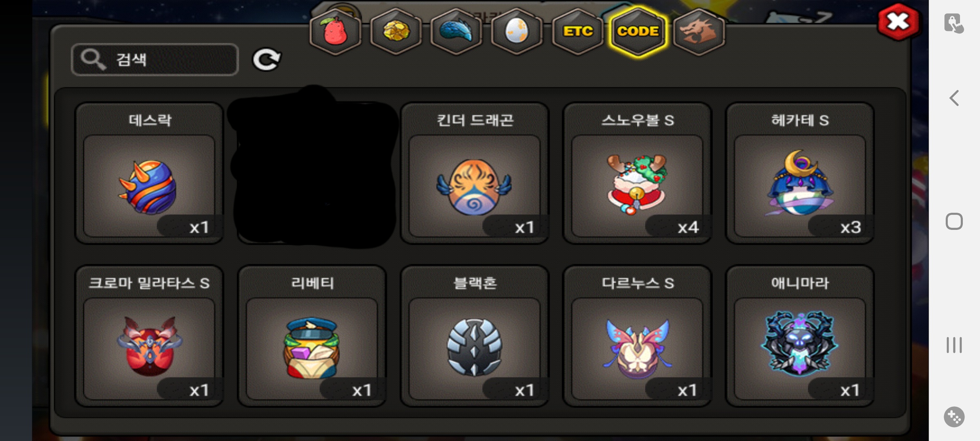Switch to the blue dragon scale tab
The image size is (980, 441).
click(456, 32)
